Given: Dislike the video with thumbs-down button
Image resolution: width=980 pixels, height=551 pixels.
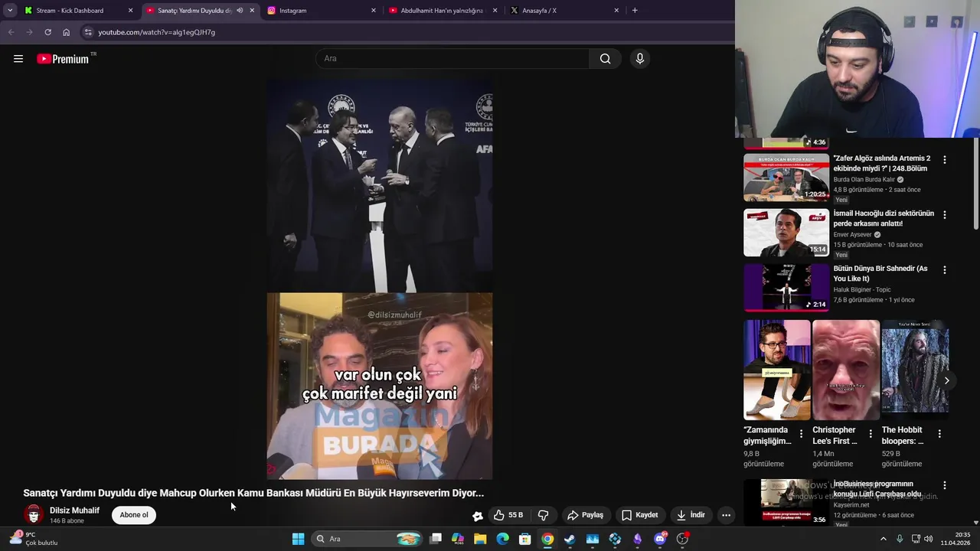Looking at the screenshot, I should 544,515.
